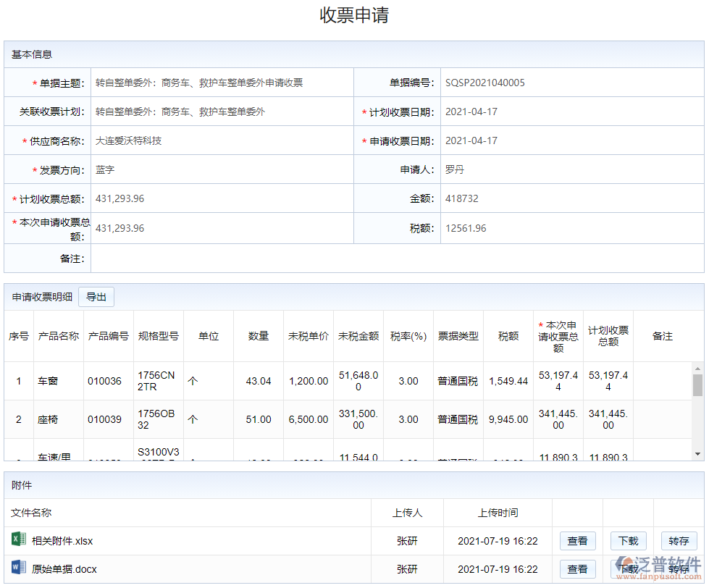This screenshot has height=588, width=709.
Task: Click the detail table's vertical scrollbar thumb
Action: pos(697,385)
